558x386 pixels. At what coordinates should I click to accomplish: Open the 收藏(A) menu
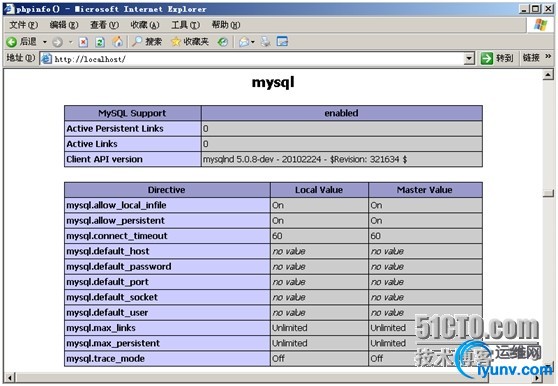coord(145,25)
